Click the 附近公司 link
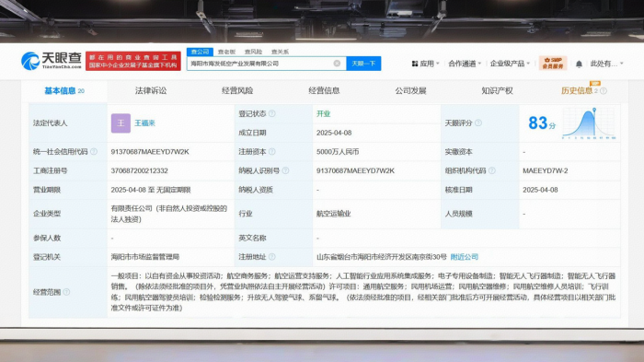 tap(465, 257)
